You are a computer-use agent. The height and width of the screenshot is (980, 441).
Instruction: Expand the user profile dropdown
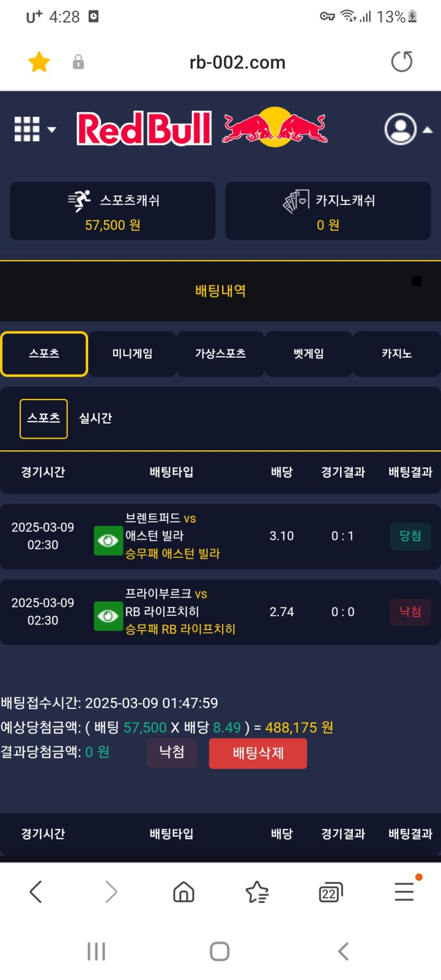(x=408, y=130)
